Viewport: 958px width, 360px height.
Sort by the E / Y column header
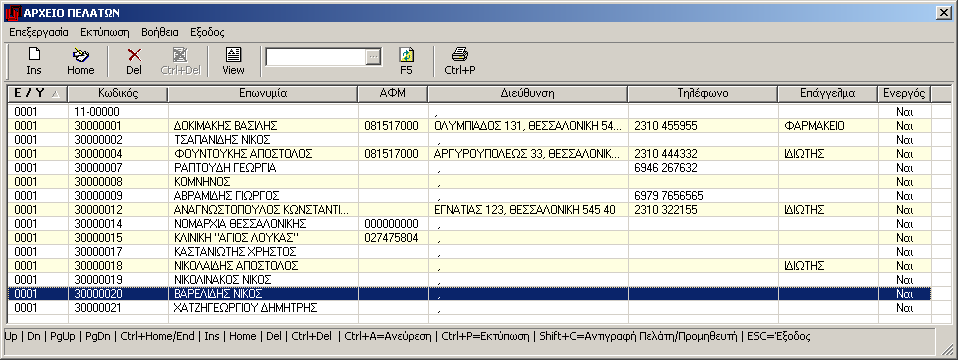pyautogui.click(x=37, y=94)
